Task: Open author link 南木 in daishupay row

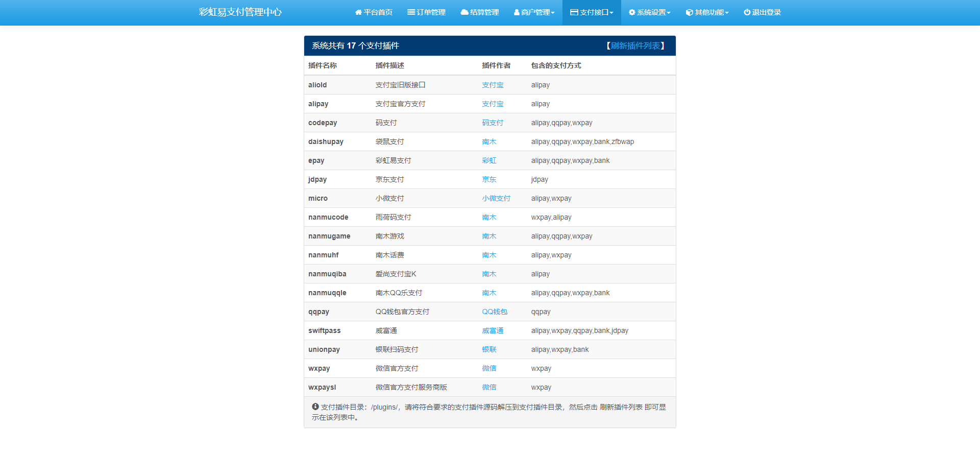Action: click(x=489, y=142)
